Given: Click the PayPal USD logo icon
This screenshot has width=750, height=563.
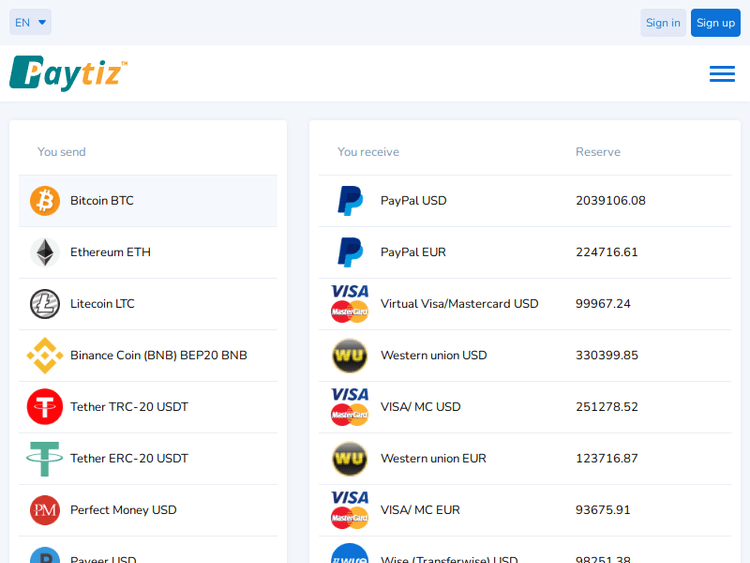Looking at the screenshot, I should click(350, 201).
